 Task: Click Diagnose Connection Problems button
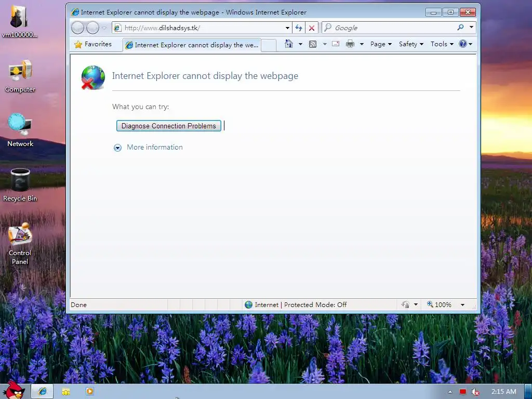coord(169,126)
